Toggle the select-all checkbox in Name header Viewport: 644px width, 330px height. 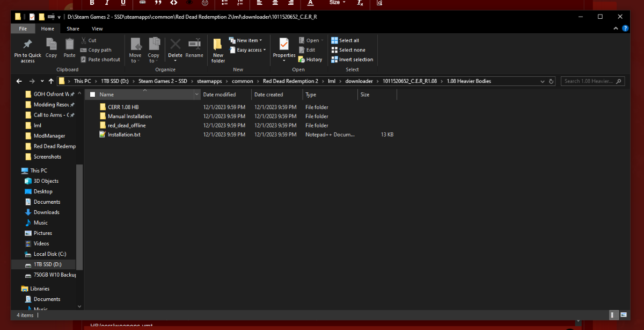click(x=92, y=95)
